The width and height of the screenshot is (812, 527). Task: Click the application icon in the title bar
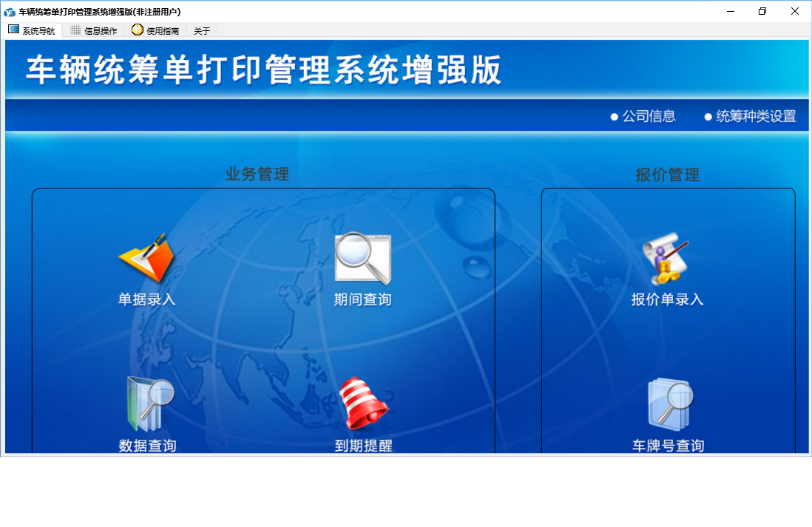pyautogui.click(x=10, y=11)
